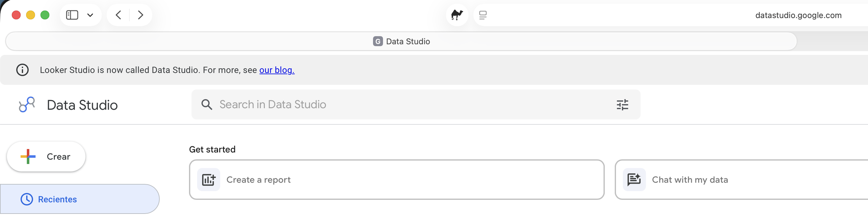
Task: Expand the sidebar tab group dropdown chevron
Action: [x=90, y=15]
